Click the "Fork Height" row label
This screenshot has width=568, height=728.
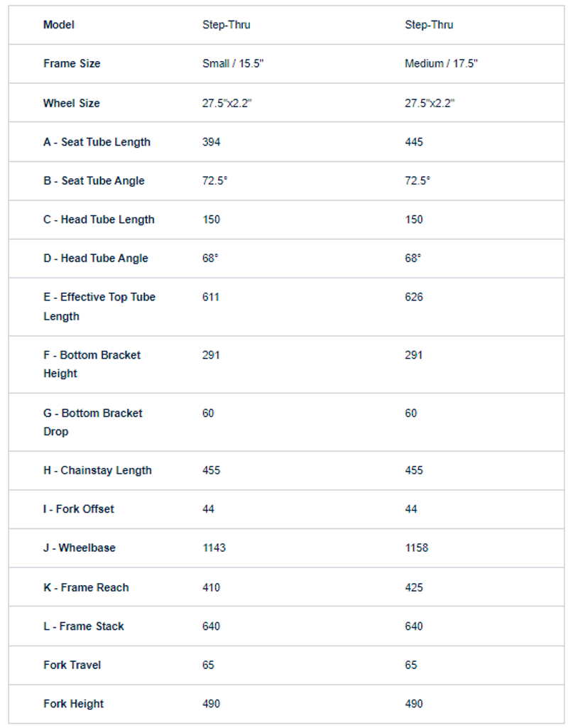pyautogui.click(x=73, y=704)
